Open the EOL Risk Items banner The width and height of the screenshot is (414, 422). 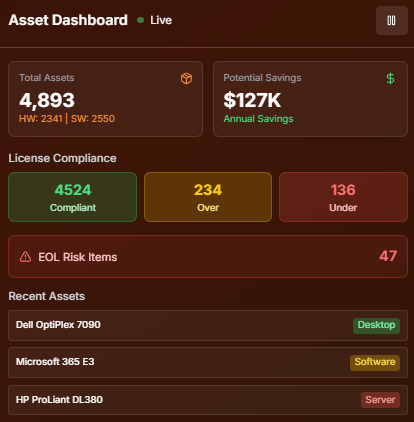click(x=208, y=256)
